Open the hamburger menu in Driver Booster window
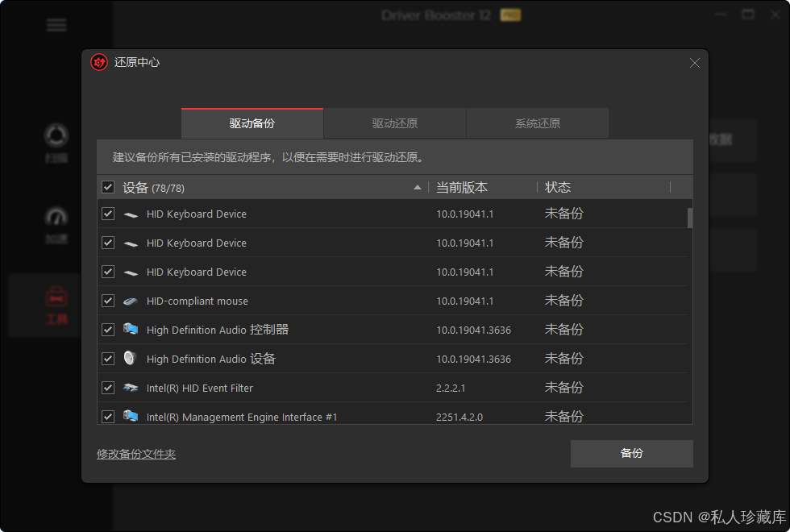 [56, 25]
